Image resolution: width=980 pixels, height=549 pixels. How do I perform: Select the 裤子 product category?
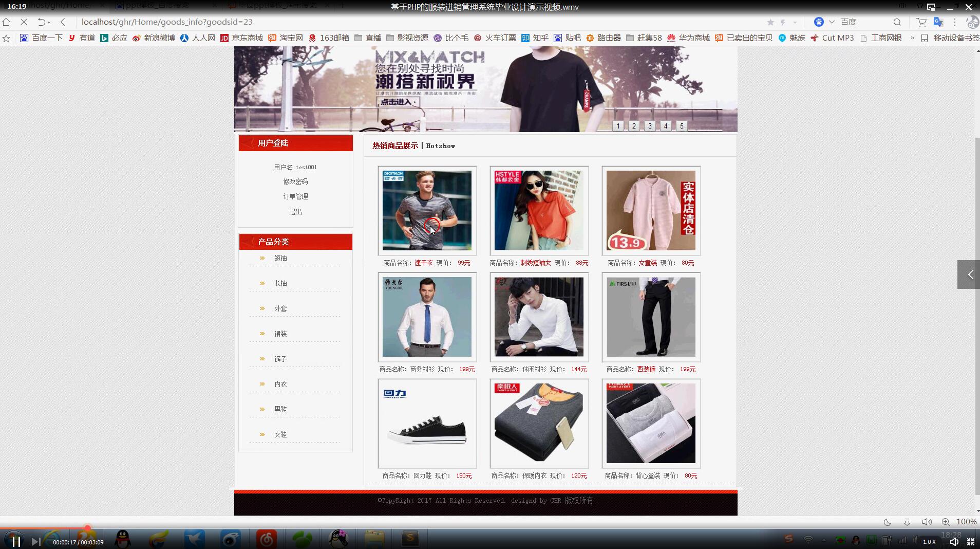[x=280, y=359]
